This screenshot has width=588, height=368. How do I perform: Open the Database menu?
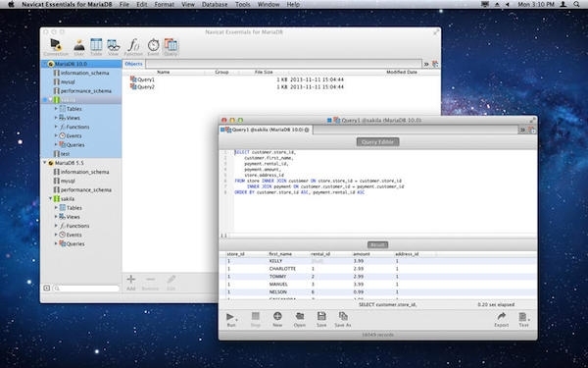(x=215, y=5)
